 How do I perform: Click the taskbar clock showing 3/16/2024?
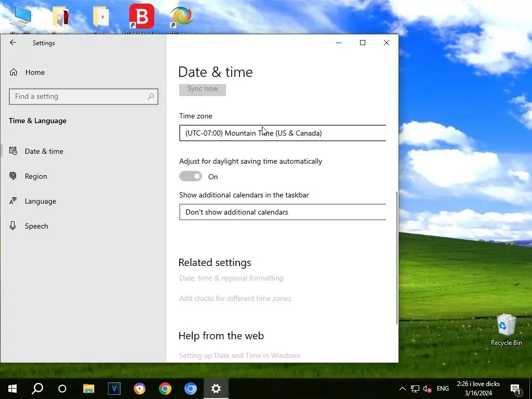[x=478, y=389]
